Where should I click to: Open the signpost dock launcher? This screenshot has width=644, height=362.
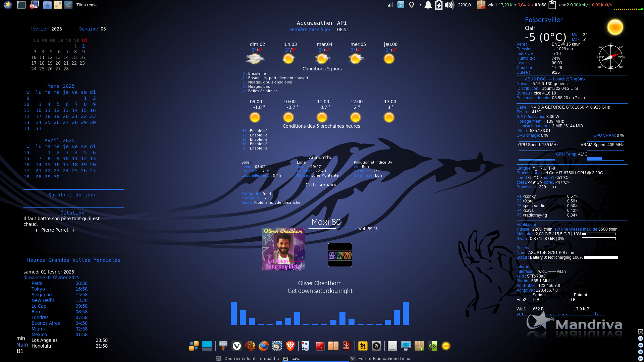tap(223, 346)
